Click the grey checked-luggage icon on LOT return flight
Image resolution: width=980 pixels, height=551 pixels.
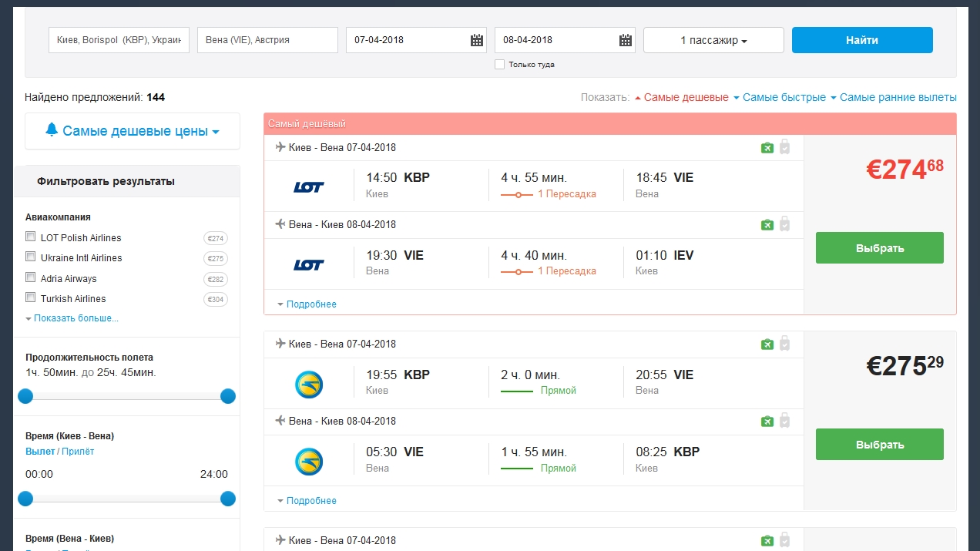point(784,224)
